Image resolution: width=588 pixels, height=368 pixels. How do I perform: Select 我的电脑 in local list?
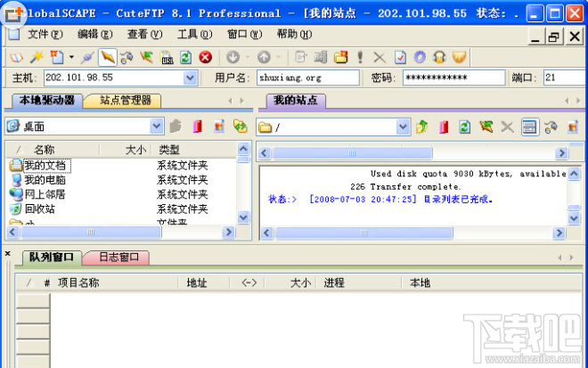(x=45, y=180)
